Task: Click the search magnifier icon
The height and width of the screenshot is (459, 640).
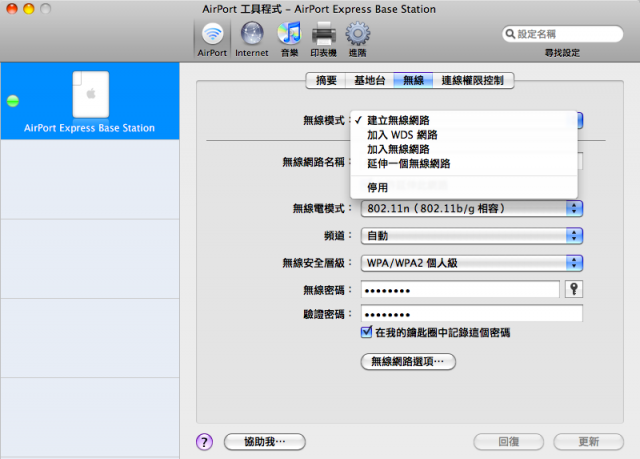Action: point(510,34)
